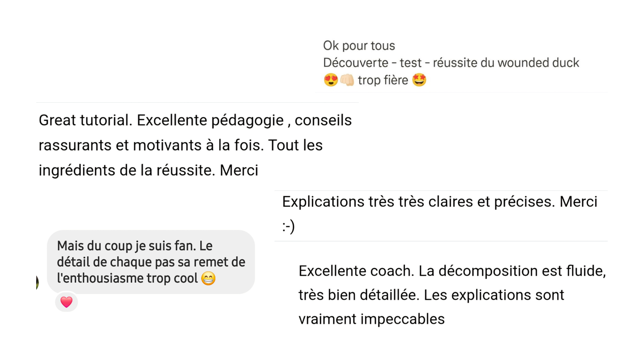The image size is (644, 362).
Task: Click the 'Ok pour tous' message
Action: tap(451, 63)
